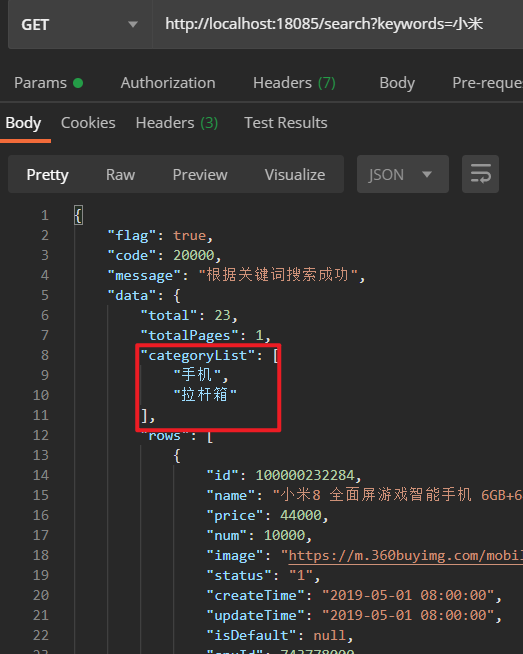523x654 pixels.
Task: Click the id value 100000232284
Action: coord(305,475)
